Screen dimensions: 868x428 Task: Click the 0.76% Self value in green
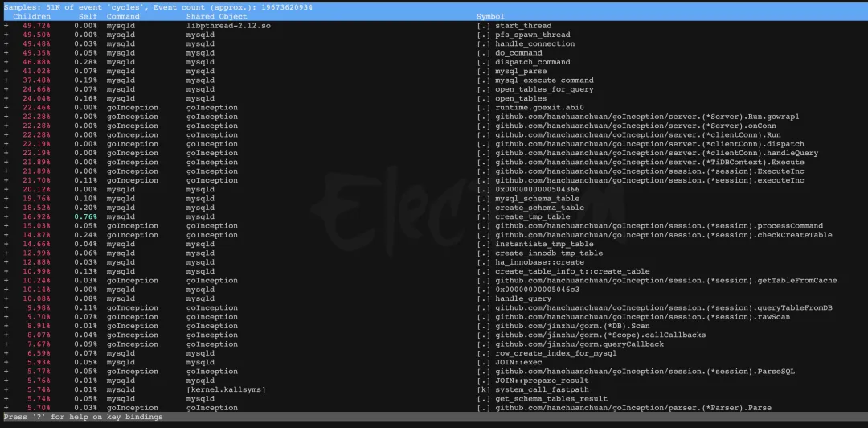85,216
